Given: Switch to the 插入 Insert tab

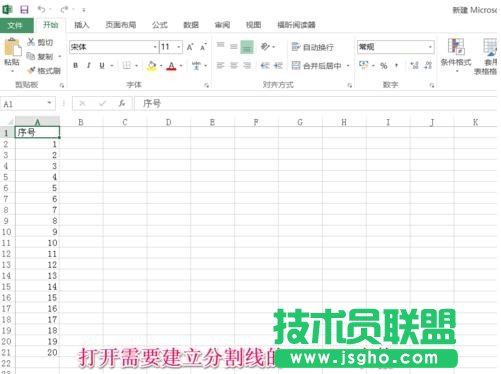Looking at the screenshot, I should click(82, 25).
